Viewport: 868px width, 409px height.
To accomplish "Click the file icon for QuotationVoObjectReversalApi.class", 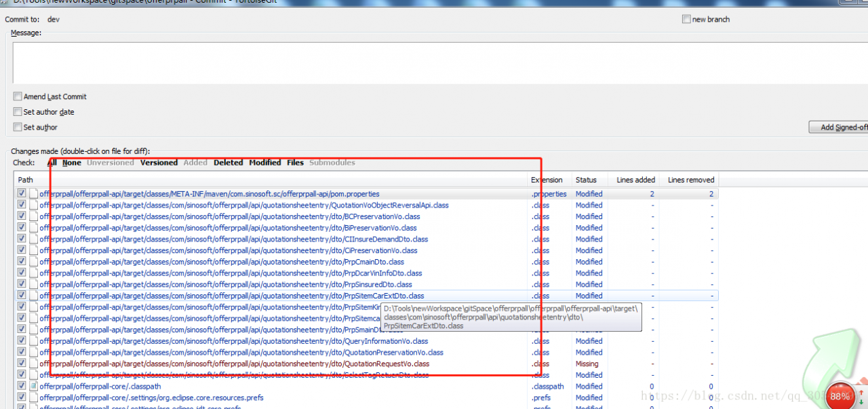I will pos(33,205).
